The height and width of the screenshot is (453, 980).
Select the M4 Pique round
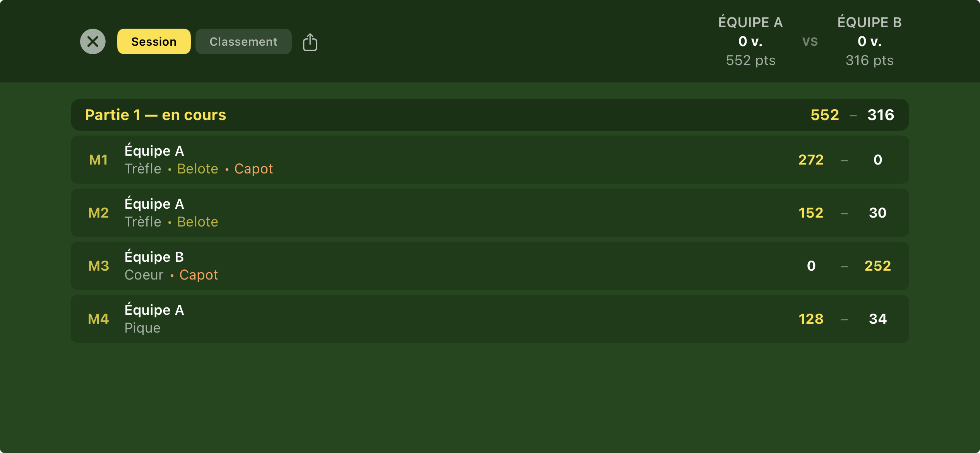(x=490, y=319)
